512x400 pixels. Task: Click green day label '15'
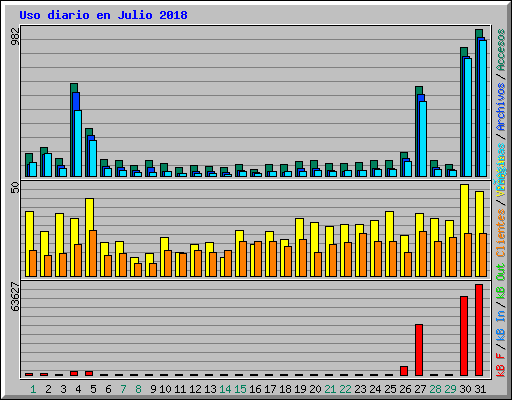[x=240, y=389]
